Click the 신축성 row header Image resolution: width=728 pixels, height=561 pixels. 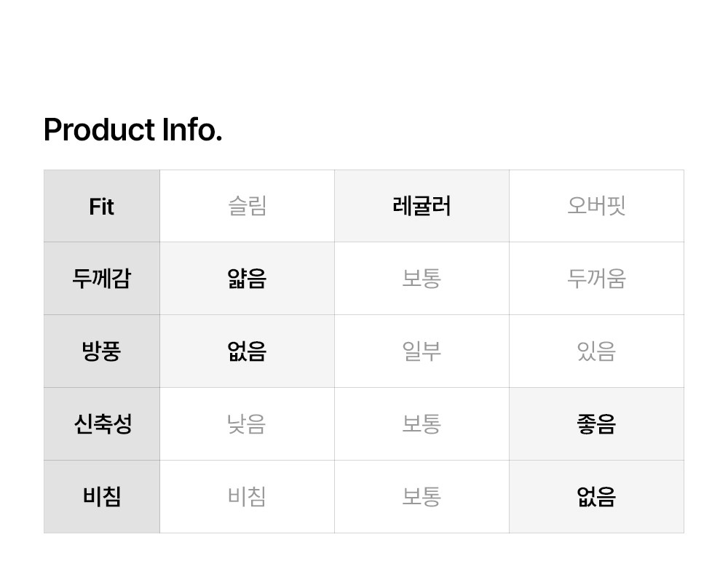click(102, 424)
